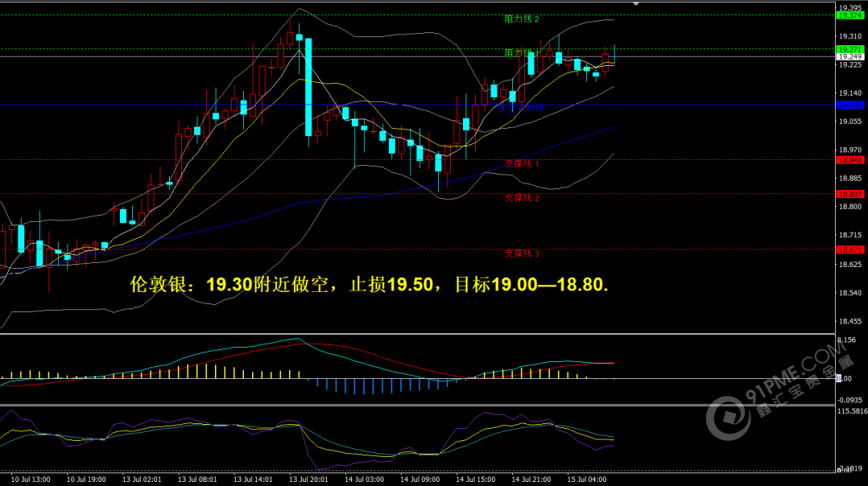The image size is (868, 486).
Task: Click the 19.140 price scale value
Action: tap(850, 93)
